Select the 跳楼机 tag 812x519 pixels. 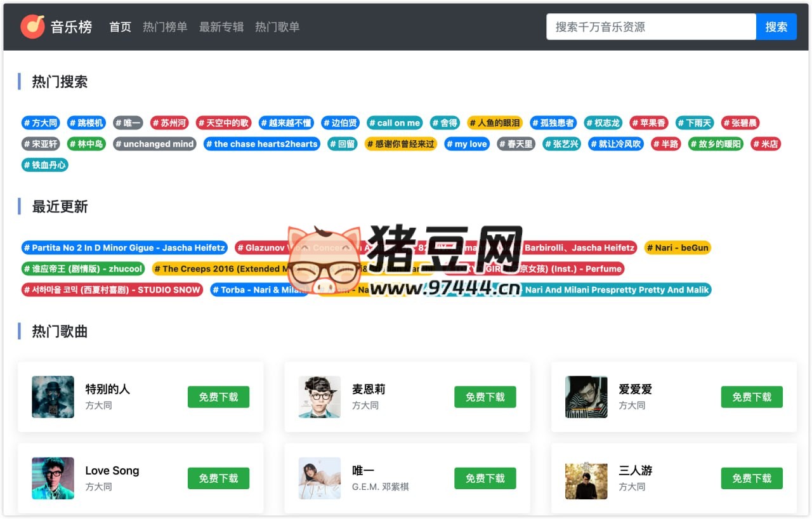[x=86, y=123]
